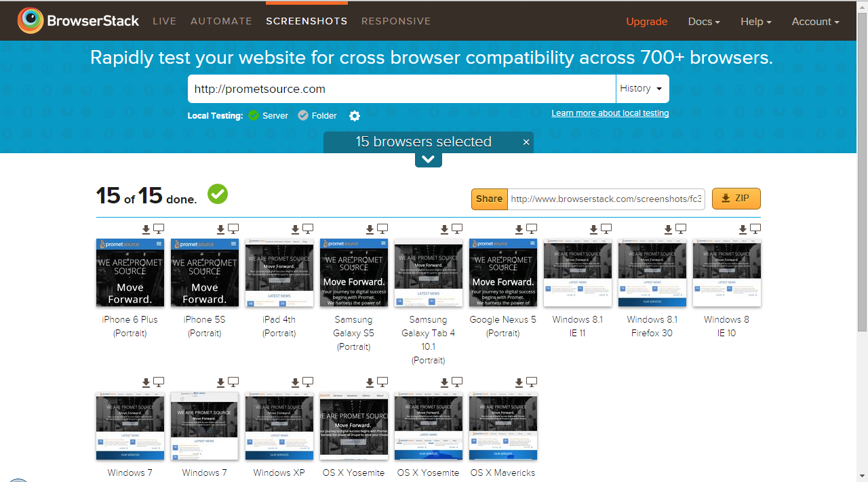Click the Upgrade link
This screenshot has height=482, width=868.
tap(647, 22)
